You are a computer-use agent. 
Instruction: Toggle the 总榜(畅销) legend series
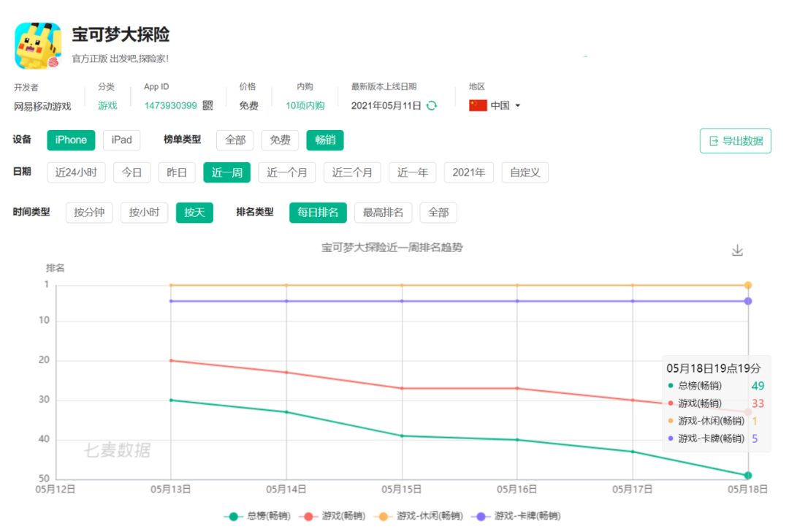coord(258,516)
